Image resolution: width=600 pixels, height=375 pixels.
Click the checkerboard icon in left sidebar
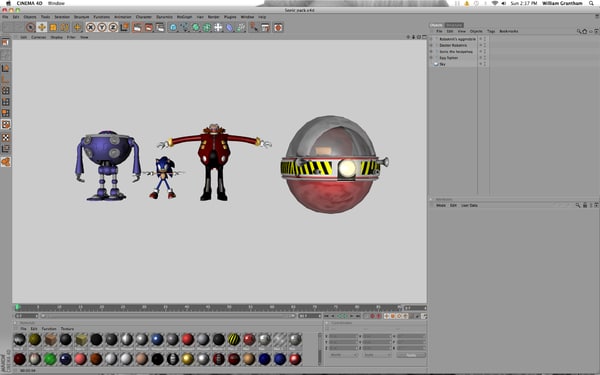pyautogui.click(x=5, y=137)
